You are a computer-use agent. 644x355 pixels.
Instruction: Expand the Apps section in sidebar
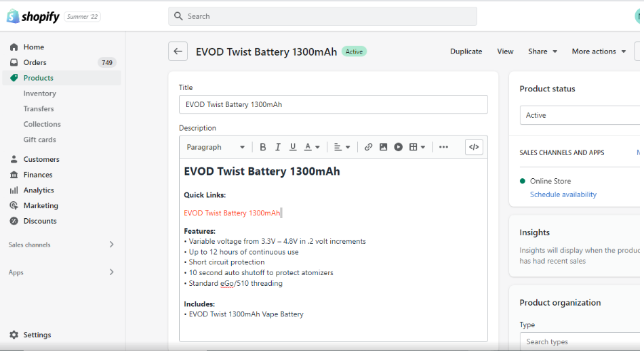click(x=111, y=272)
